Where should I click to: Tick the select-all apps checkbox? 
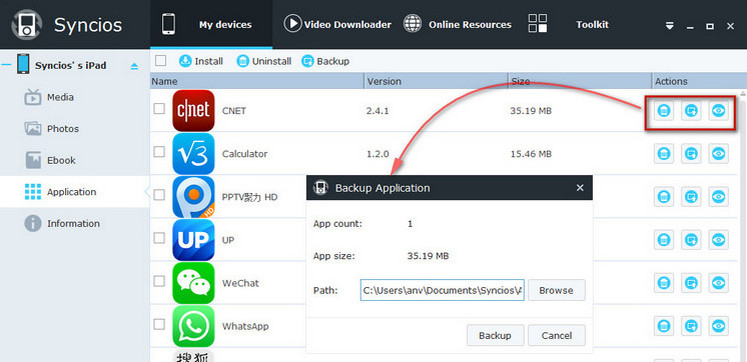[x=161, y=61]
